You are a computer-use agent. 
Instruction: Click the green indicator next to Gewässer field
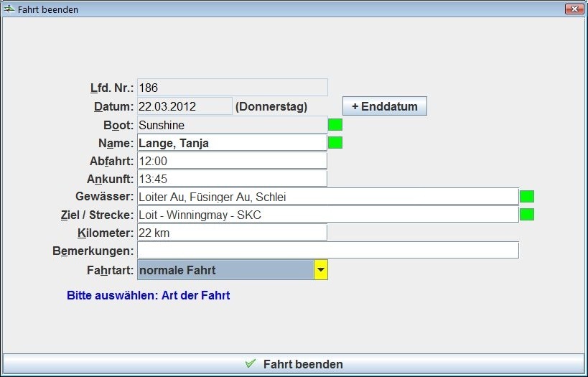(x=527, y=197)
